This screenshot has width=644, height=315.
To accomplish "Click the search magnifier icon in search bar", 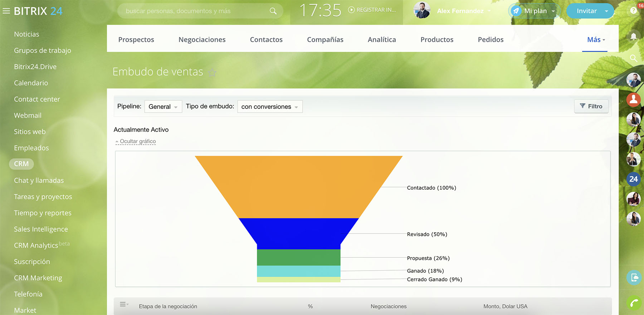I will coord(273,11).
